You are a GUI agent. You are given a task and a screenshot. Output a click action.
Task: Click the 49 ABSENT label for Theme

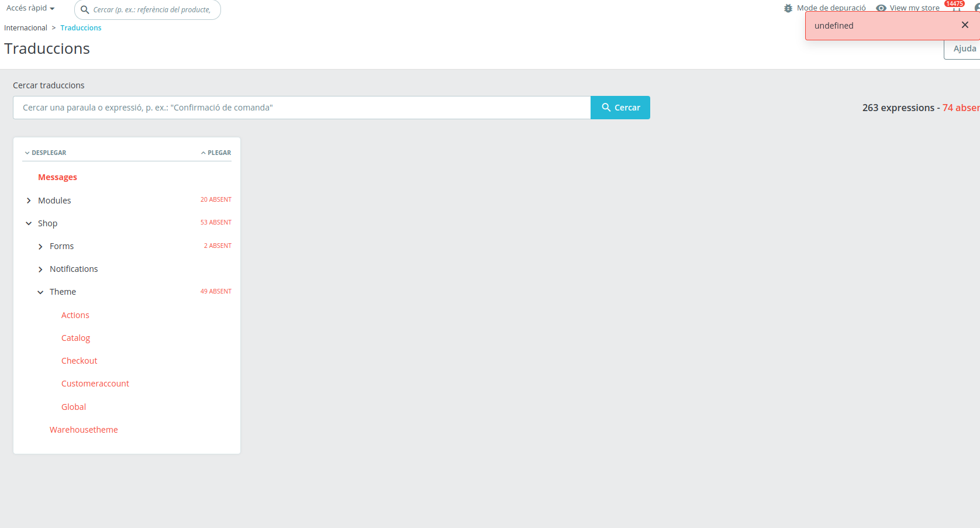[216, 292]
